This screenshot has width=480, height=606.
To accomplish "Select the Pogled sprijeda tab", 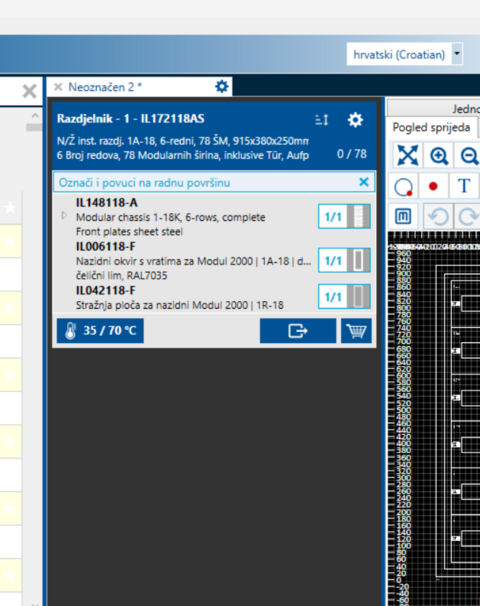I will click(x=431, y=127).
